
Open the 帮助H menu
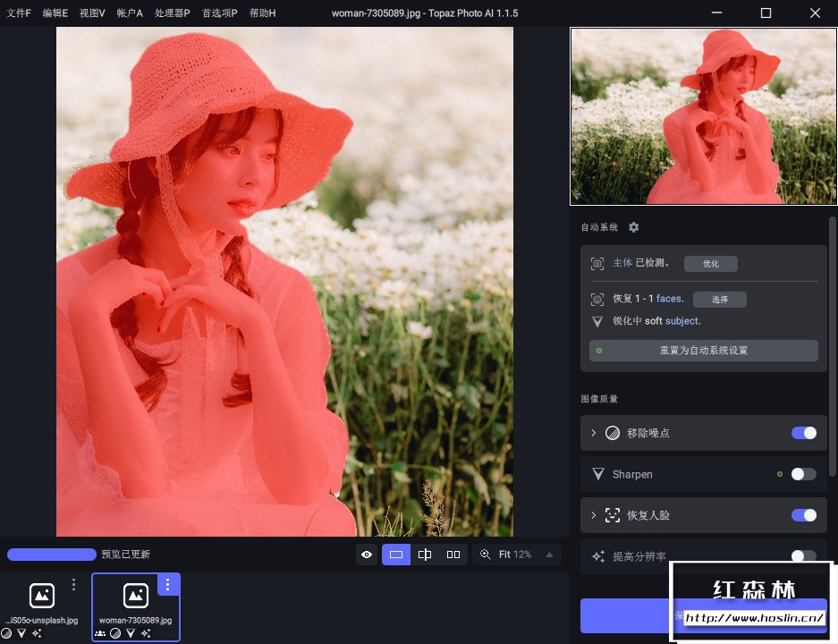pos(262,13)
